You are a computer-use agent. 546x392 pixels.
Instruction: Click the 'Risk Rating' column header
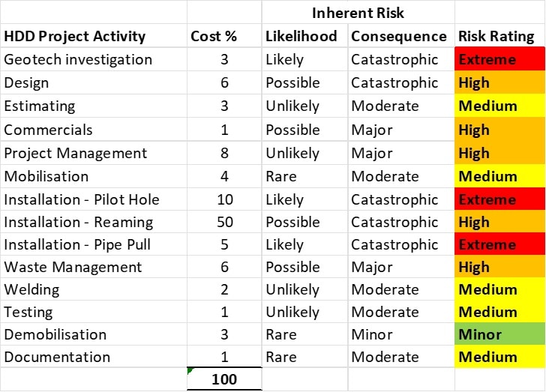(496, 36)
